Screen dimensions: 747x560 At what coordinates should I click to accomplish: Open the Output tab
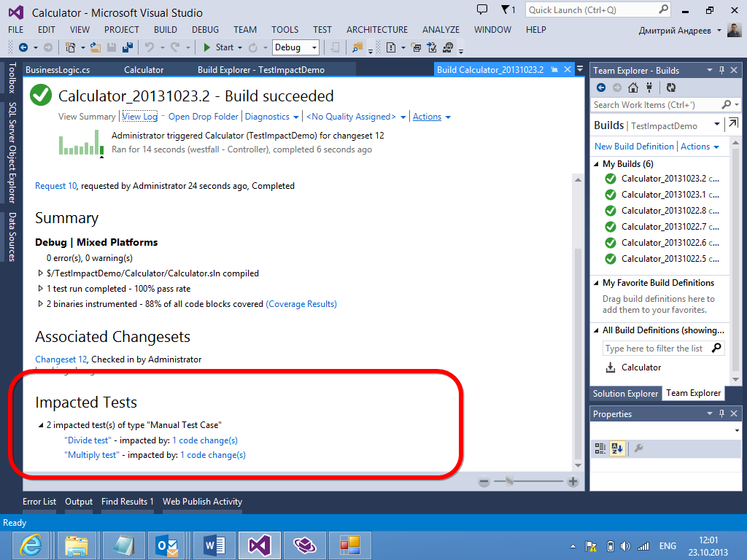[79, 502]
